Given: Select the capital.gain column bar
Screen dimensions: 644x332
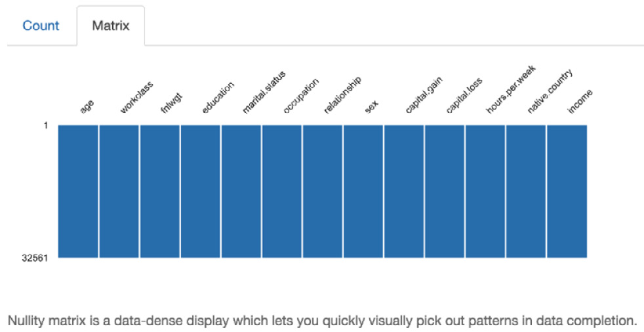Looking at the screenshot, I should point(404,192).
